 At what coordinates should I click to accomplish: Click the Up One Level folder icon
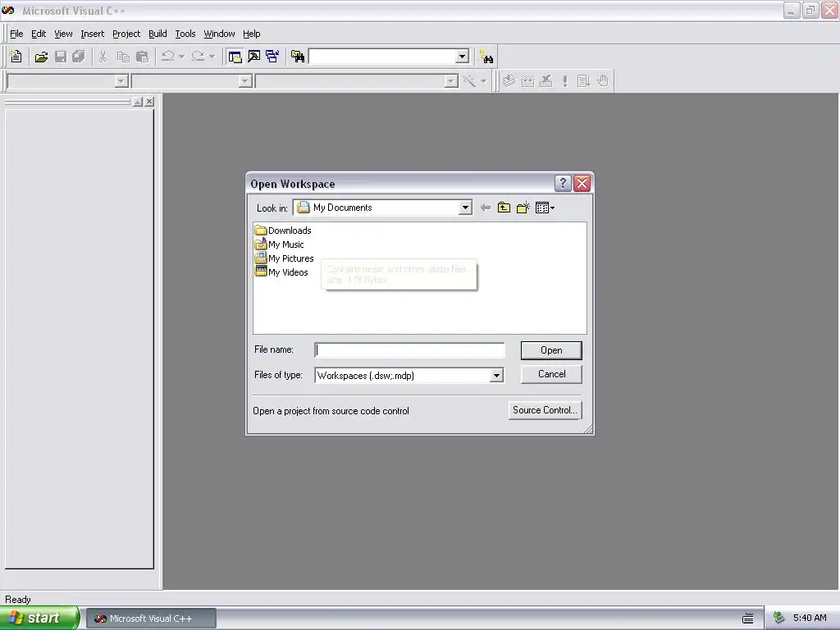[x=504, y=208]
